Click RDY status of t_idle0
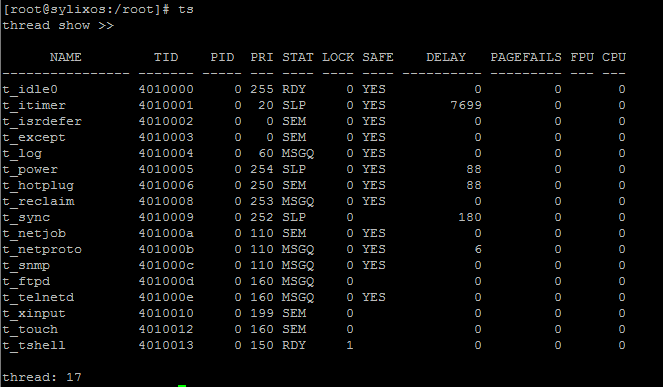663x387 pixels. [294, 90]
